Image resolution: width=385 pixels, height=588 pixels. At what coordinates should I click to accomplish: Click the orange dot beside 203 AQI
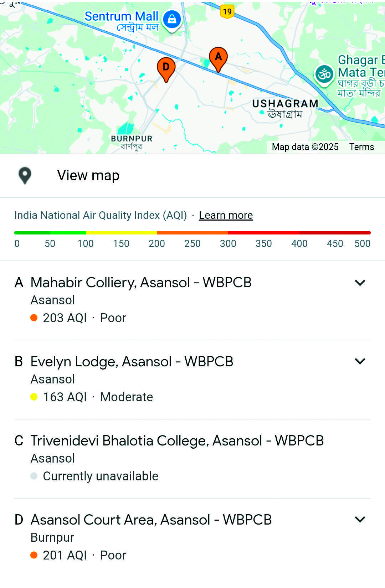(x=34, y=318)
